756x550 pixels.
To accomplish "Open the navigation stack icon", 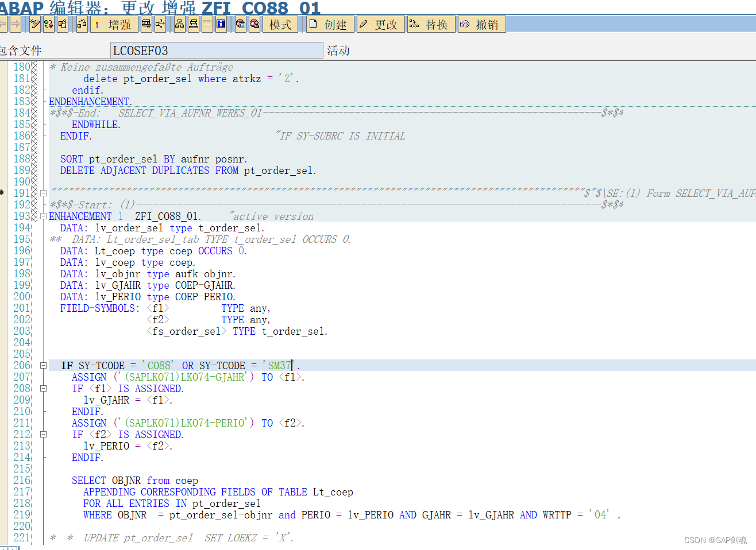I will (194, 24).
